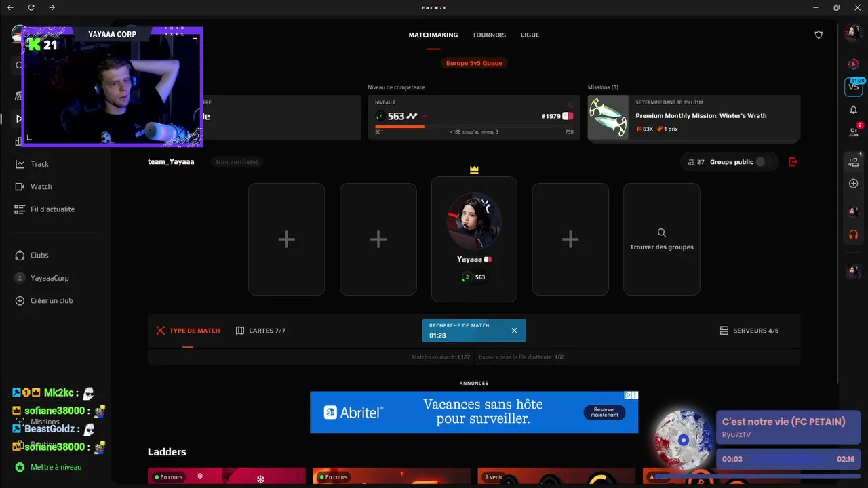Click the #1979 ranking text
This screenshot has height=488, width=868.
point(551,116)
